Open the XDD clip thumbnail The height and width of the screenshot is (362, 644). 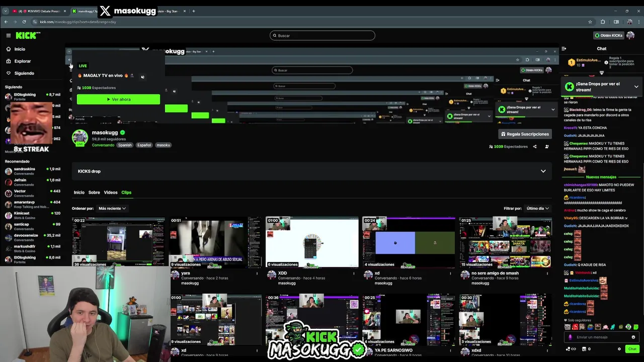pos(312,242)
